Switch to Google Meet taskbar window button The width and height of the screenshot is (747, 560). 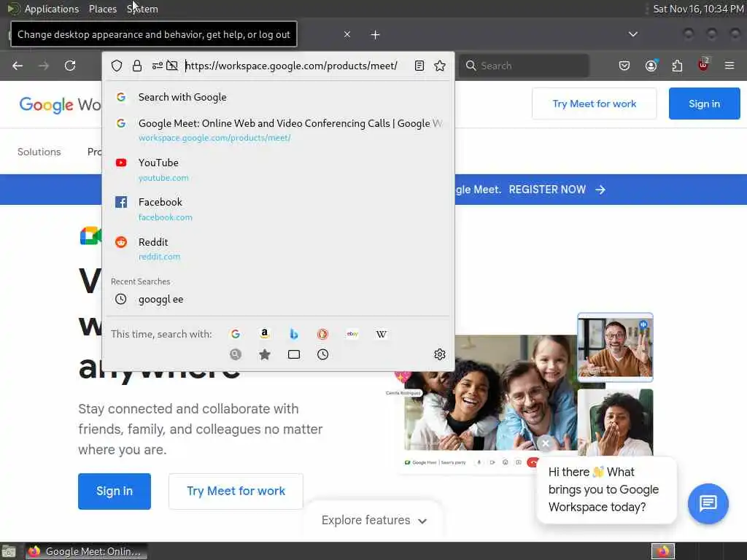tap(86, 551)
